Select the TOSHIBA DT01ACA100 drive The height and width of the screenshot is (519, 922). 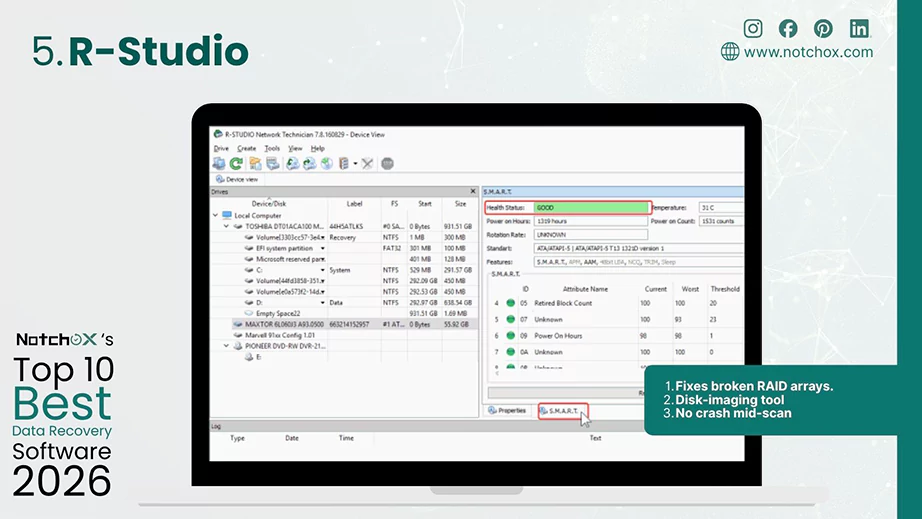285,226
